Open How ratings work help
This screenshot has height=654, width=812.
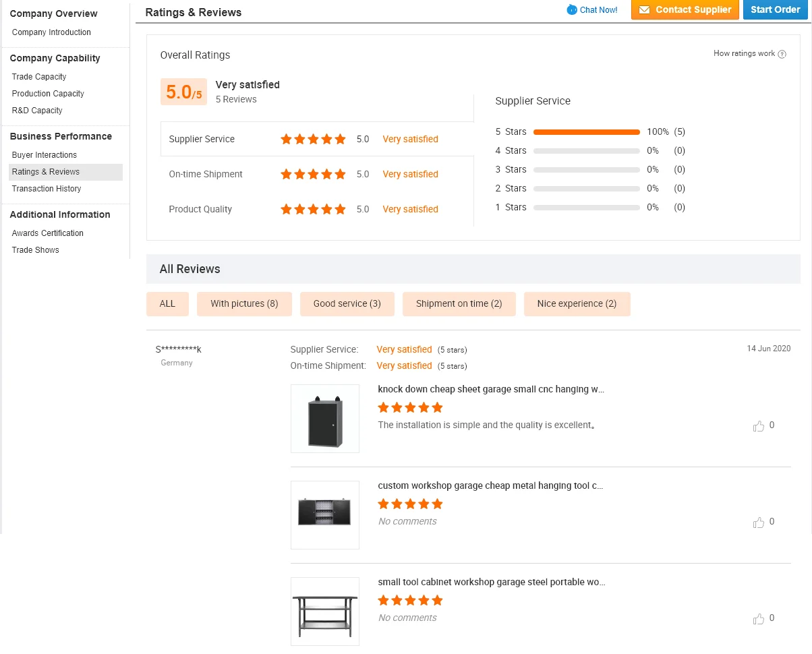point(744,53)
